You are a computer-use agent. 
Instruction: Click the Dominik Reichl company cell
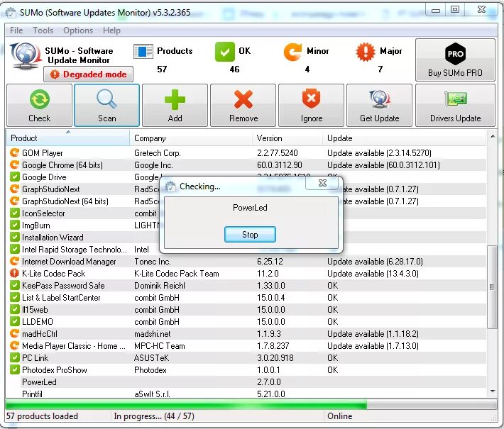(x=160, y=286)
